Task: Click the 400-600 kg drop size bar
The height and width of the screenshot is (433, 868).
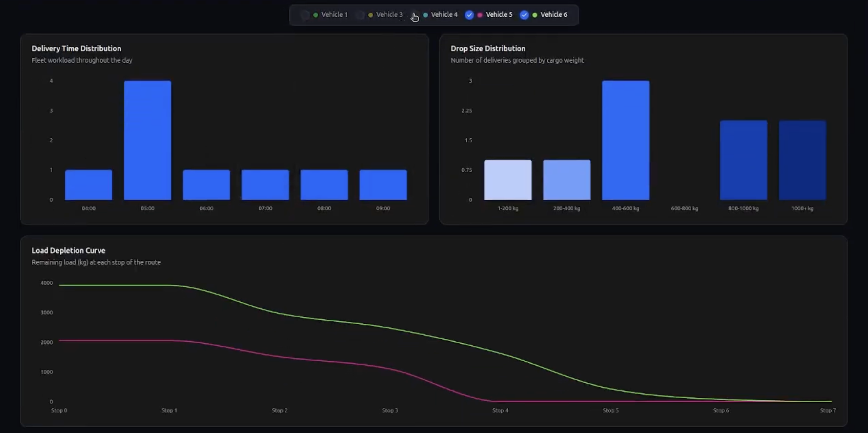Action: [625, 140]
